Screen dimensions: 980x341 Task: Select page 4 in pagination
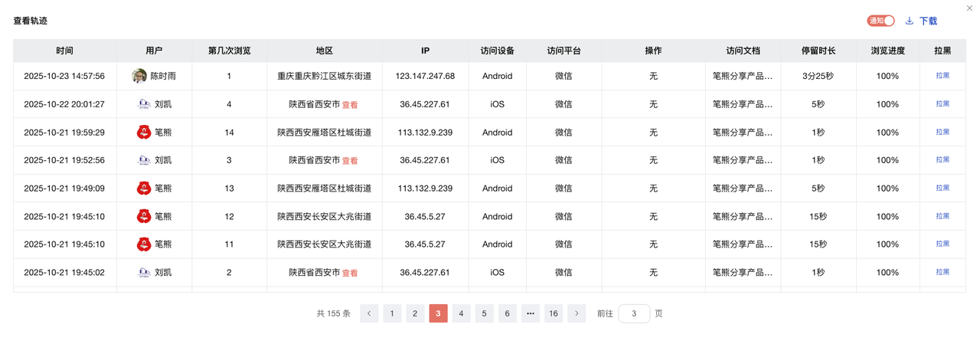(461, 313)
